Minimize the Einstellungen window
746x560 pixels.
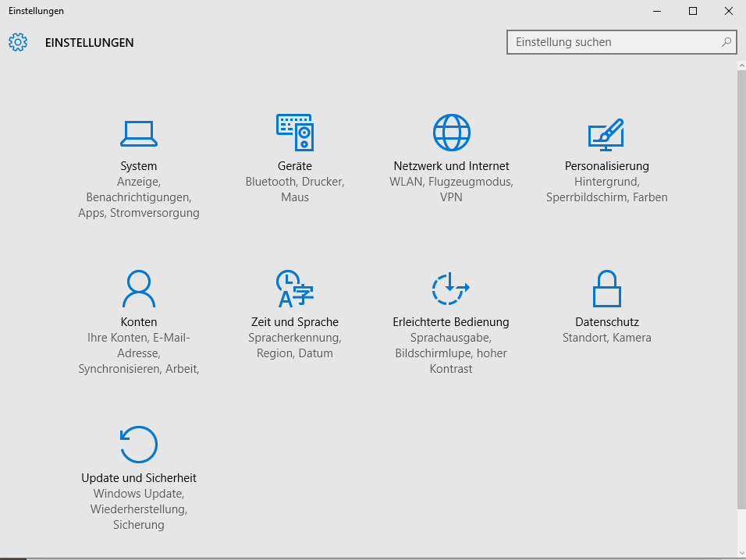click(657, 11)
